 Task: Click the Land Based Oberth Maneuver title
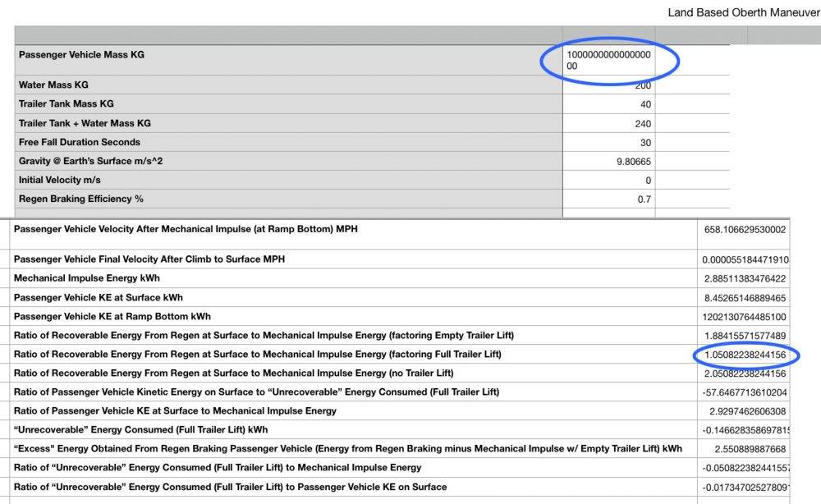tap(744, 12)
